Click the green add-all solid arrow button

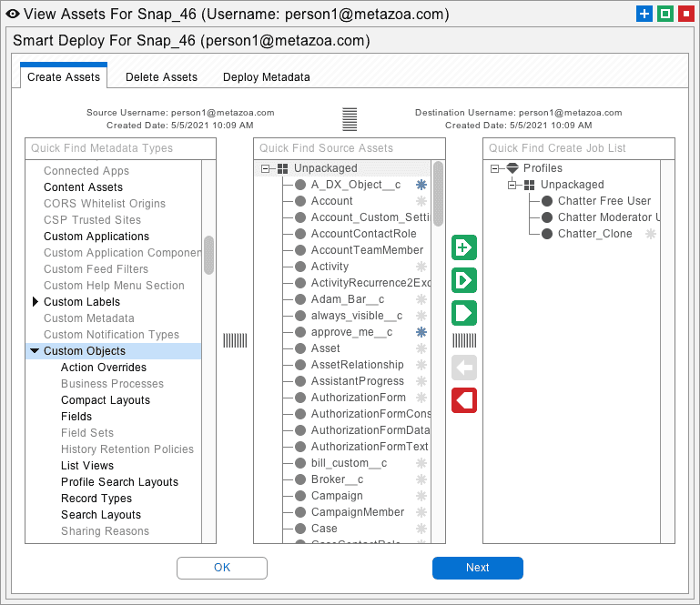point(464,313)
